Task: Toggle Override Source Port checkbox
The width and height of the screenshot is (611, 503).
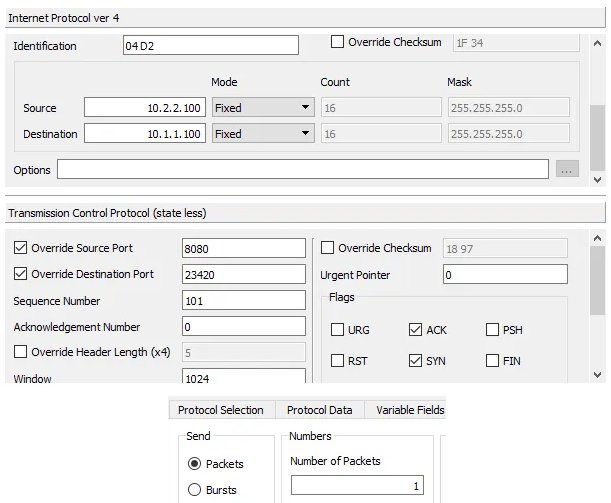Action: [x=20, y=248]
